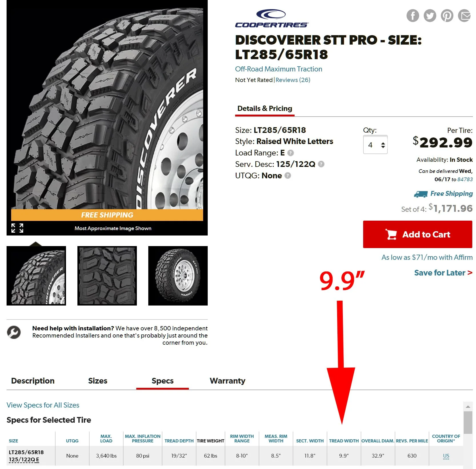Open the Sizes tab
This screenshot has width=476, height=469.
pos(98,381)
